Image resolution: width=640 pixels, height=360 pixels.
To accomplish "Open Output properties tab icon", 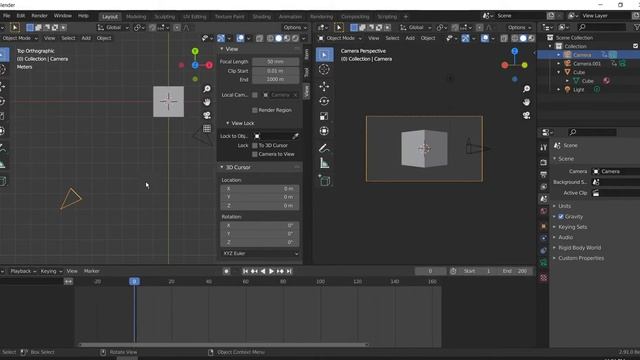I will tap(543, 175).
